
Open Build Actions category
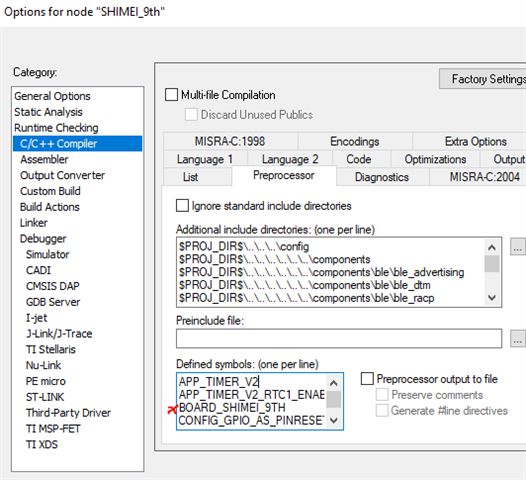click(x=50, y=207)
